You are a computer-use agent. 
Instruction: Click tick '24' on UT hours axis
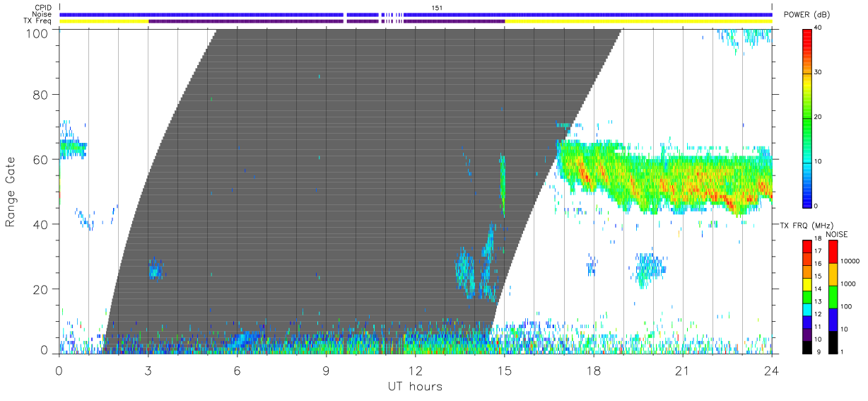[x=771, y=370]
